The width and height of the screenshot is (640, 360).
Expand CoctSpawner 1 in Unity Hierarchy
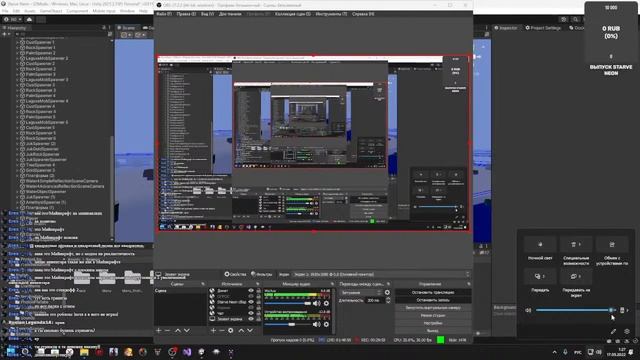18,42
